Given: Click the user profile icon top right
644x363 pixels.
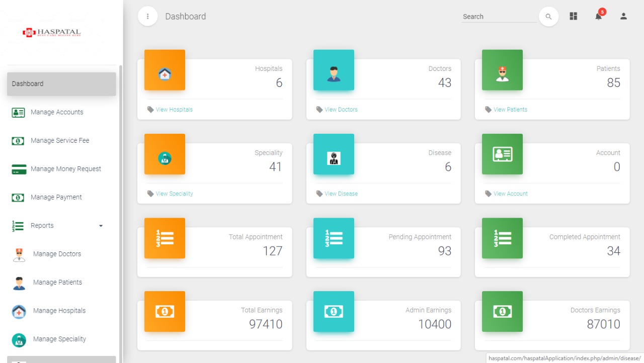Looking at the screenshot, I should click(623, 16).
